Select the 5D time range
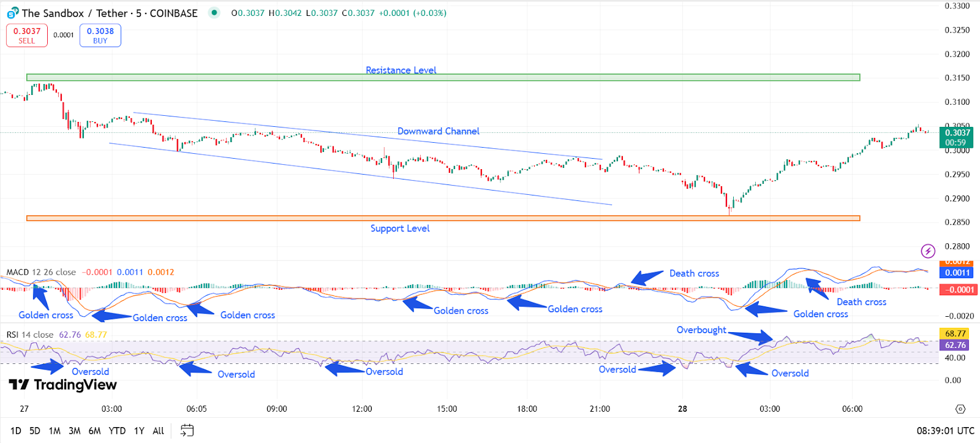Image resolution: width=980 pixels, height=443 pixels. pos(35,431)
